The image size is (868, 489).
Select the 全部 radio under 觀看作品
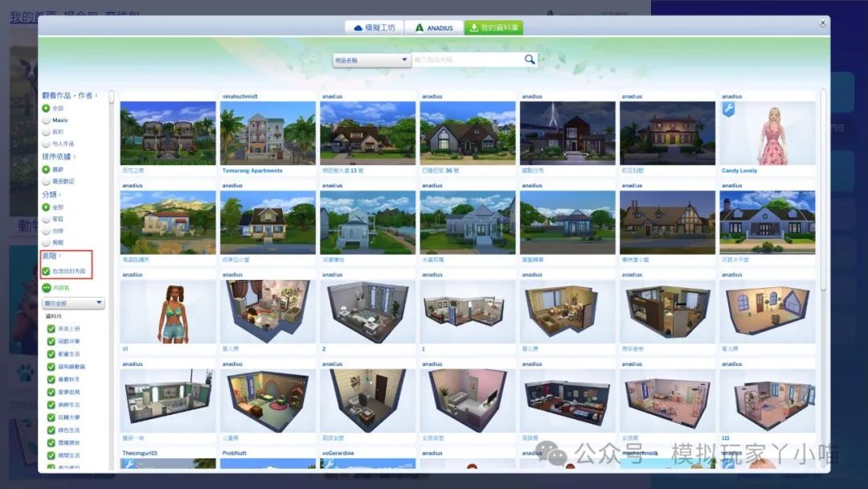click(x=47, y=108)
